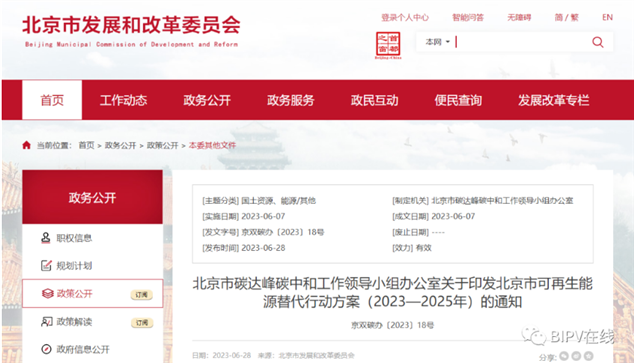
Task: Open the 发展改革专栏 navigation tab
Action: (x=554, y=100)
